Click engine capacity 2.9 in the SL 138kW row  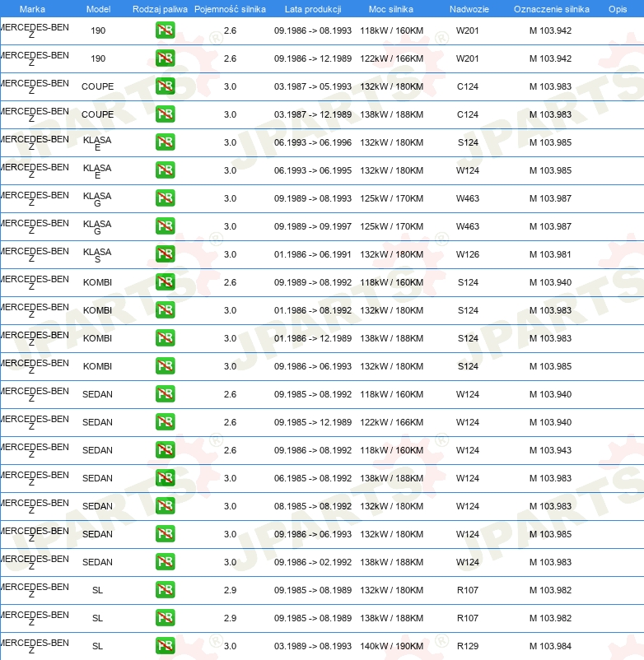[x=230, y=618]
